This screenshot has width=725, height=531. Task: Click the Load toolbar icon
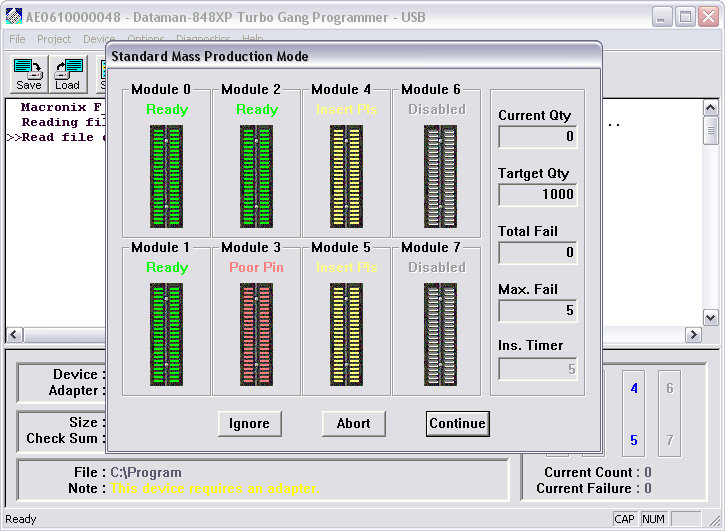(68, 74)
